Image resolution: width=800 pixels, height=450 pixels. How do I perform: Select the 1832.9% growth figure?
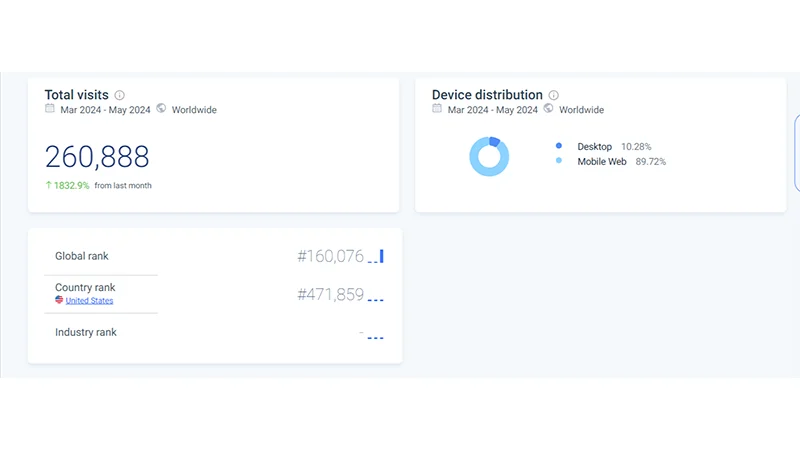coord(71,185)
